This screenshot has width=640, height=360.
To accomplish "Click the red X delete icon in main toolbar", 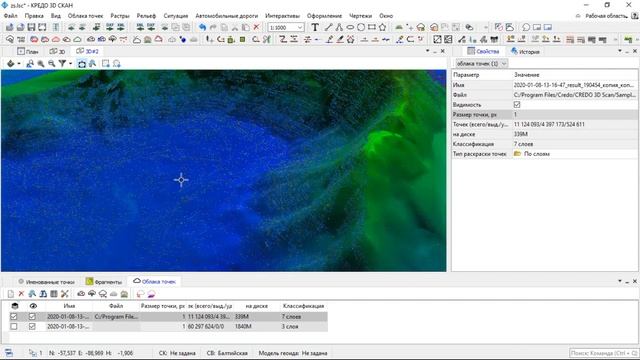I will pyautogui.click(x=256, y=27).
